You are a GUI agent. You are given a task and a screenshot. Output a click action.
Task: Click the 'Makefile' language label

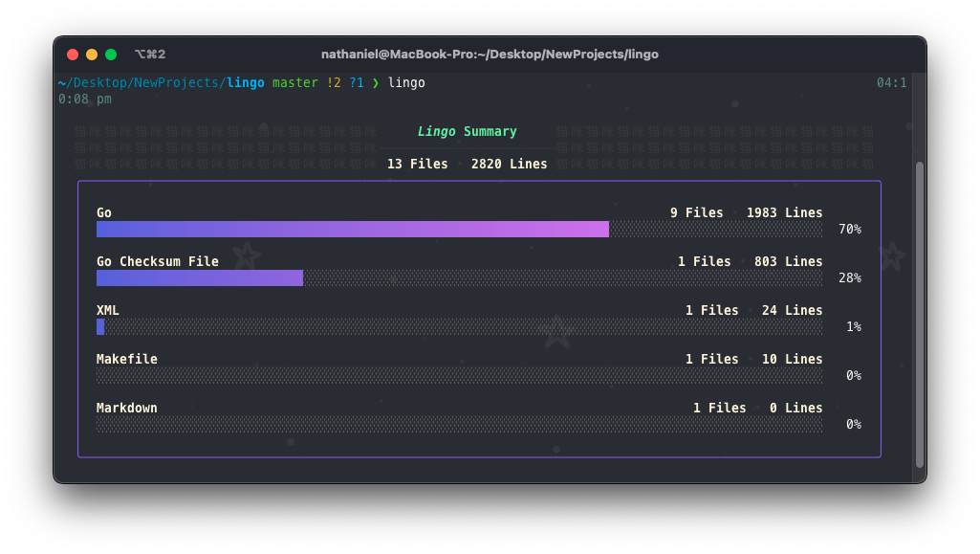tap(127, 359)
